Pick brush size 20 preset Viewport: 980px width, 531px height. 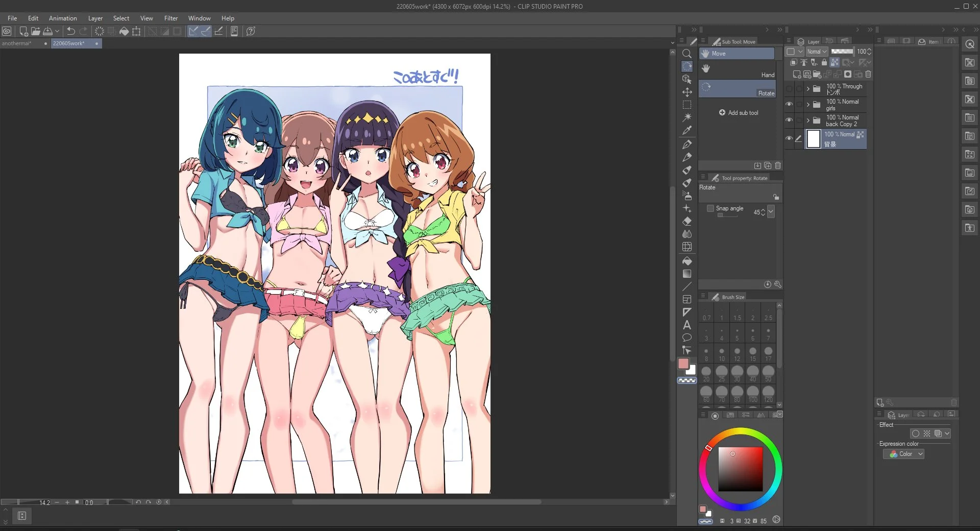[x=706, y=373]
